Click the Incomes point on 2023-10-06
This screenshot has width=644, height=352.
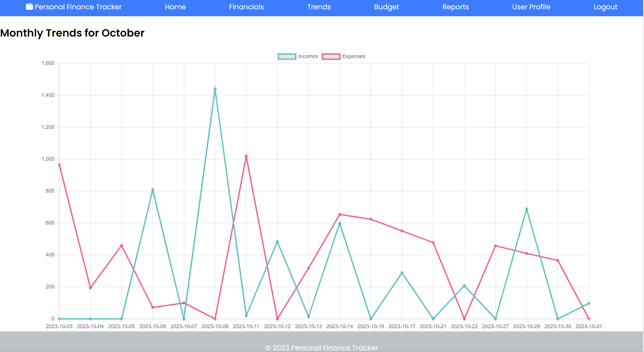click(153, 190)
